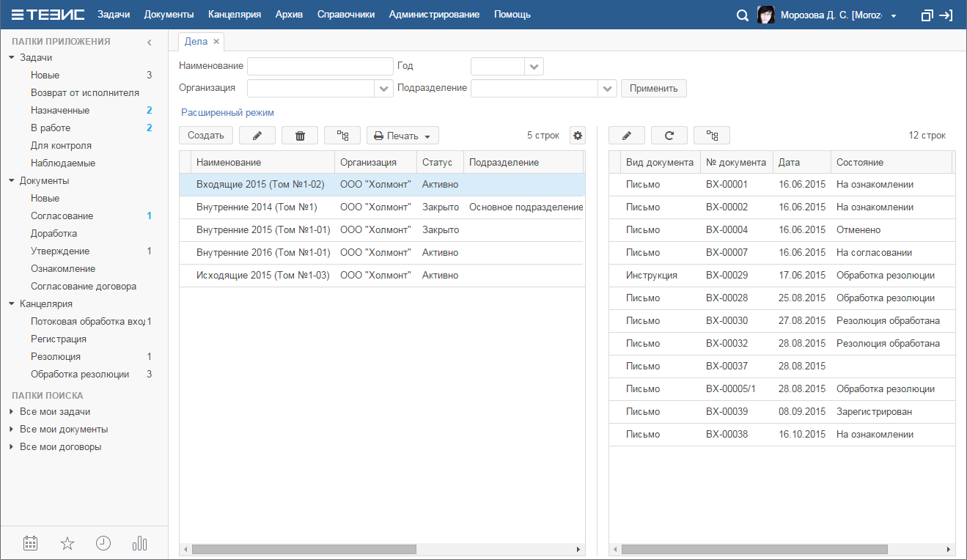Click the logout arrow icon in header
Image resolution: width=967 pixels, height=560 pixels.
[946, 15]
